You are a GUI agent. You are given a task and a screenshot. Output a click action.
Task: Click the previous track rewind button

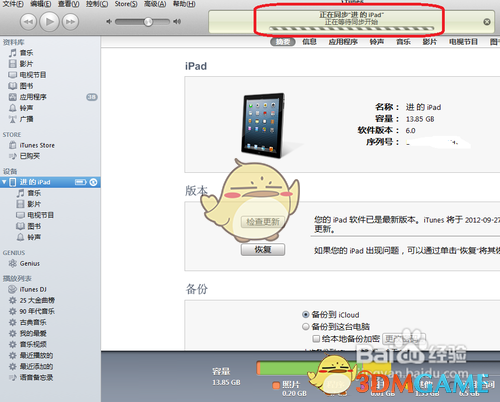(28, 22)
